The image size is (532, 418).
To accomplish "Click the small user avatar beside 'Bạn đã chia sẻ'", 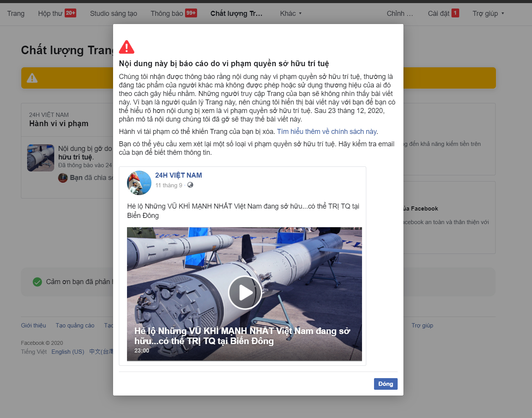I will tap(63, 178).
